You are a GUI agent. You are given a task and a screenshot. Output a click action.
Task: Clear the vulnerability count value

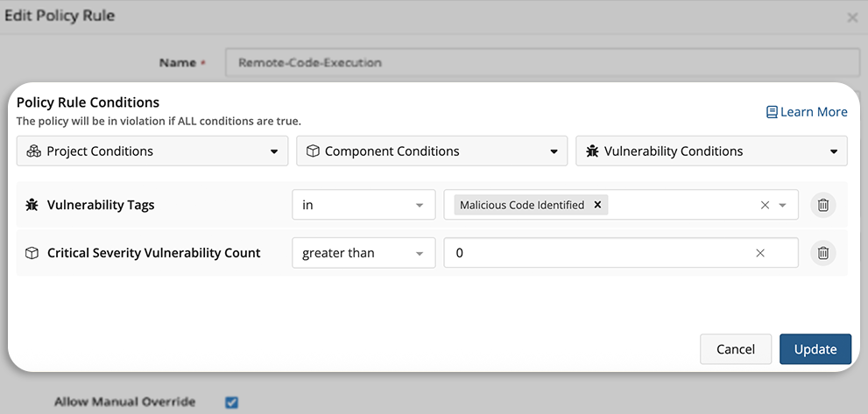pos(760,253)
